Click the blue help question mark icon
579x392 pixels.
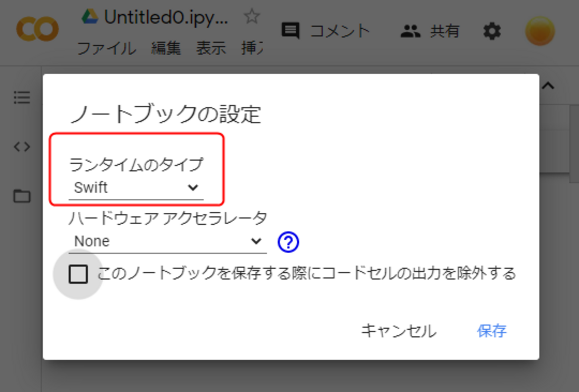pos(288,242)
